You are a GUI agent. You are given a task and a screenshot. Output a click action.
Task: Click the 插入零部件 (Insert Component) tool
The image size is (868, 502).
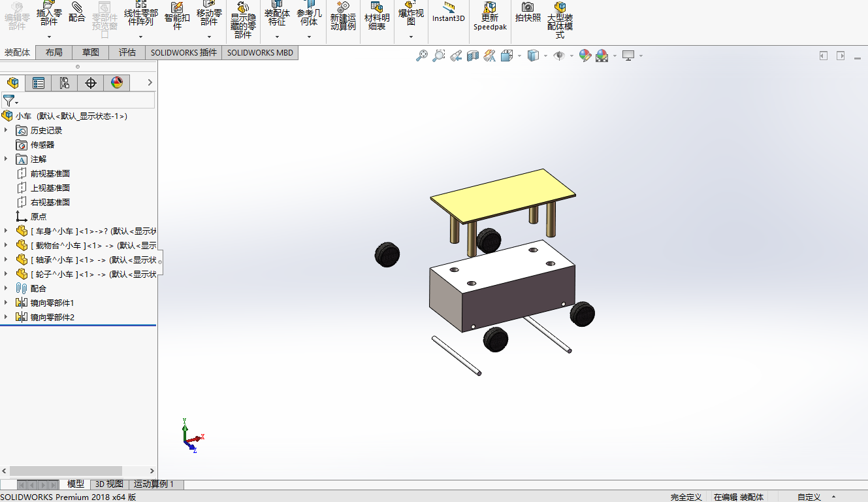tap(49, 13)
